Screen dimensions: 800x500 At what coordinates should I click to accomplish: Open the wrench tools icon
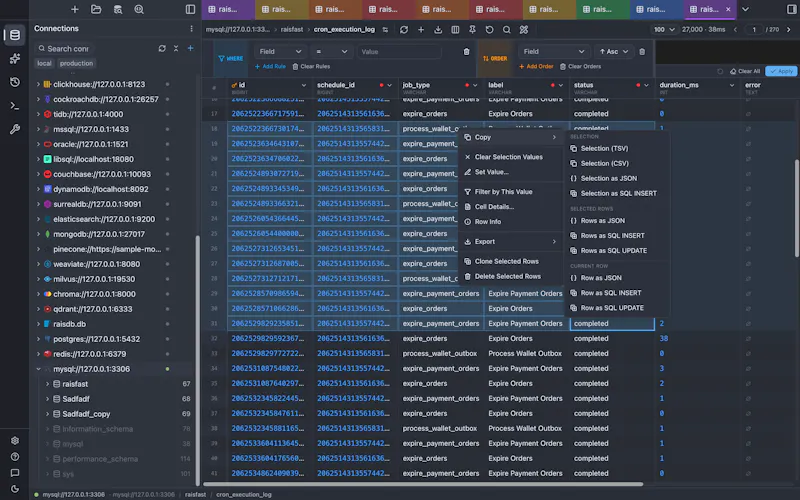click(x=14, y=130)
